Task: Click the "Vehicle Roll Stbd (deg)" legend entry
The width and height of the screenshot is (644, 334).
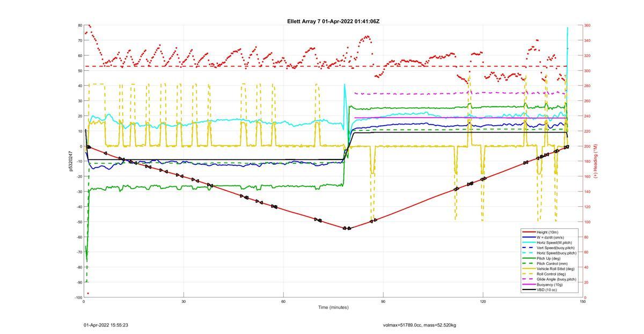Action: point(555,268)
